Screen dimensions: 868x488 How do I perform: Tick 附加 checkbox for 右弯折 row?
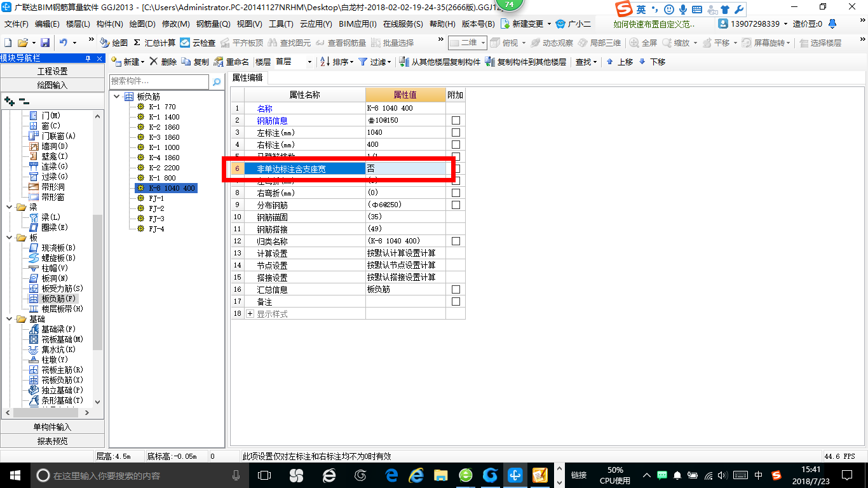456,193
